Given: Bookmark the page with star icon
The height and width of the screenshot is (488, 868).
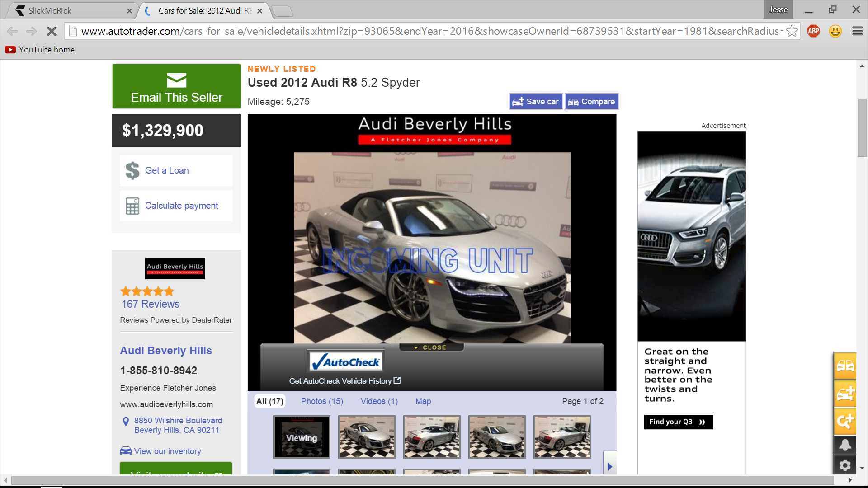Looking at the screenshot, I should pos(792,31).
